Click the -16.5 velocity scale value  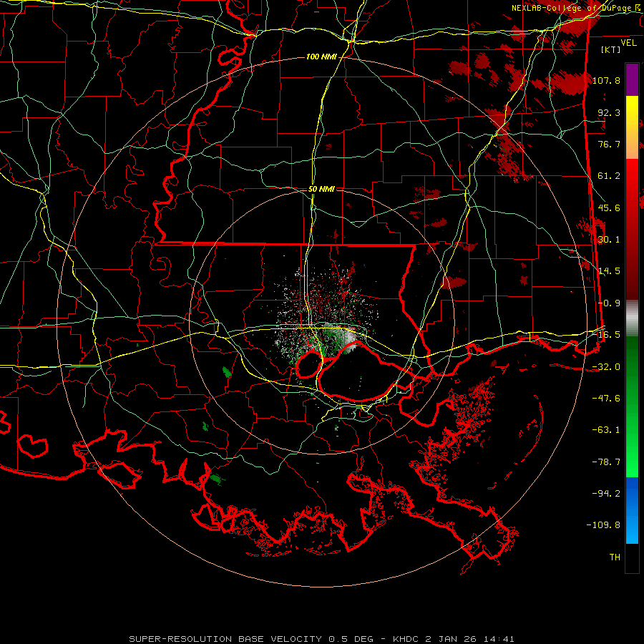608,335
